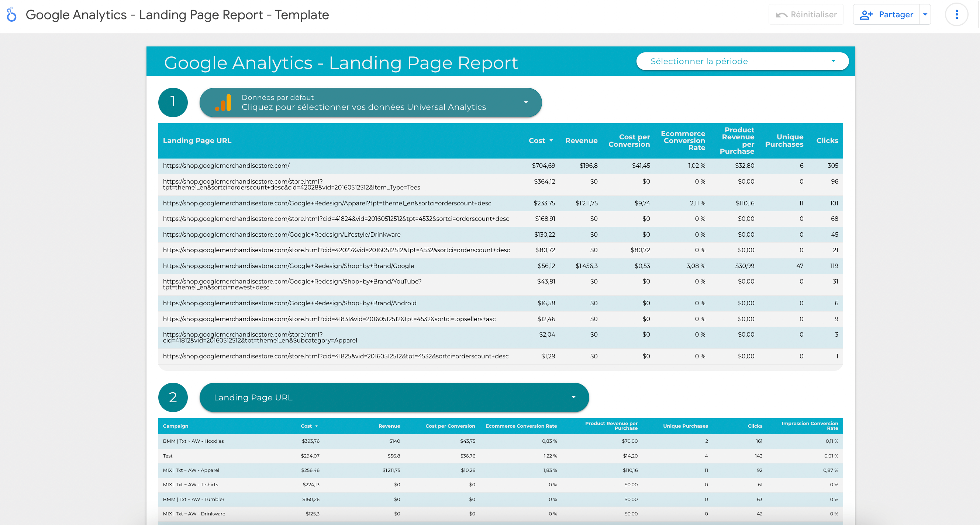The image size is (980, 525).
Task: Click the sort arrow beside campaign Cost
Action: [x=316, y=426]
